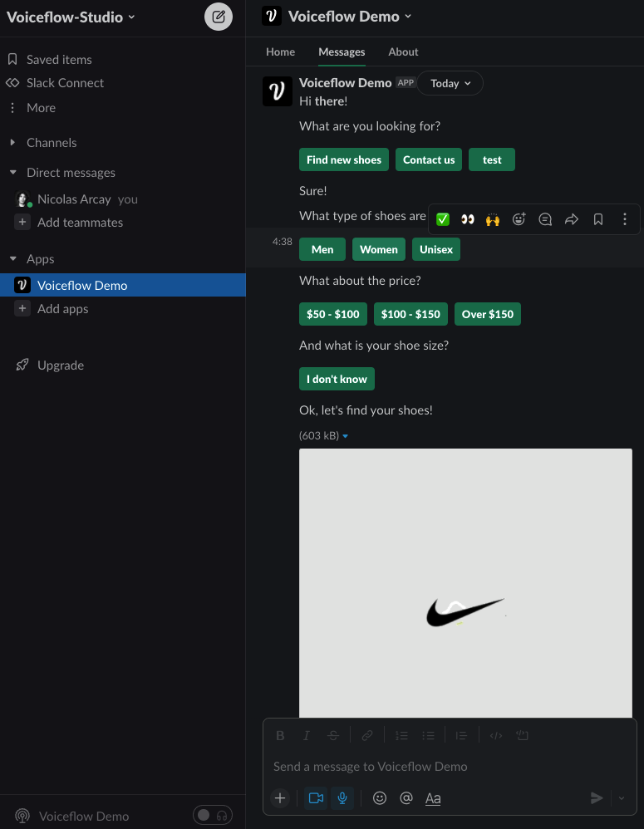Focus the Send a message input field
This screenshot has width=644, height=829.
450,766
